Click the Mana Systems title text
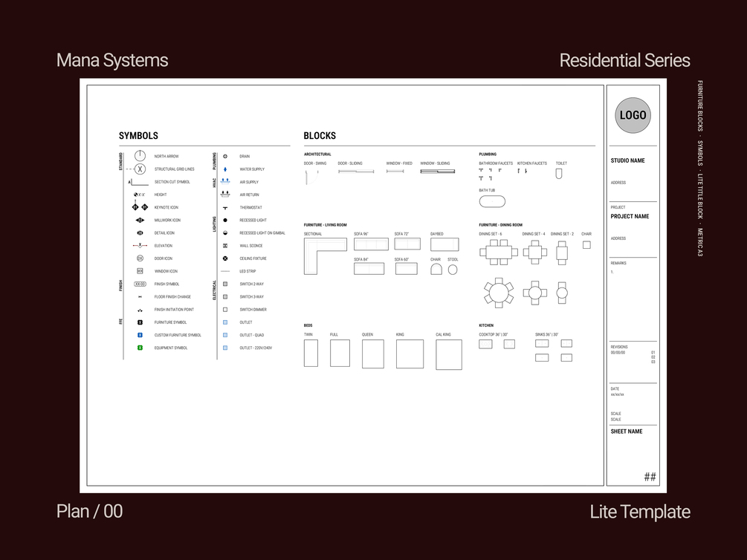747x560 pixels. coord(112,60)
